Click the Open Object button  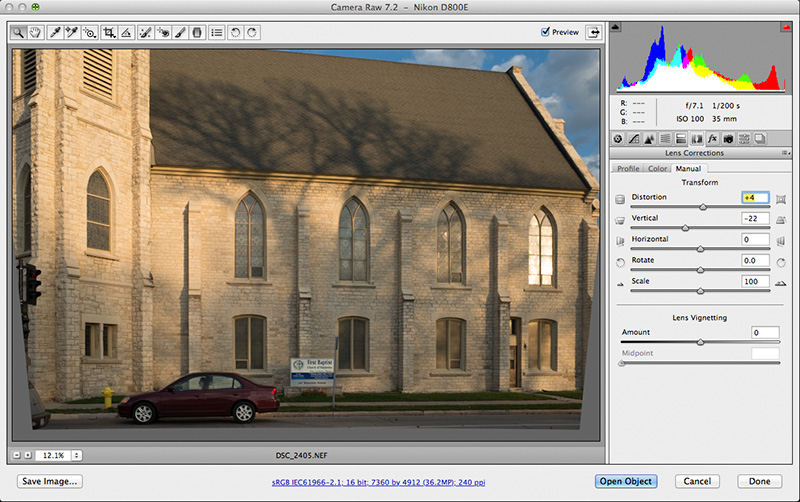click(x=626, y=481)
